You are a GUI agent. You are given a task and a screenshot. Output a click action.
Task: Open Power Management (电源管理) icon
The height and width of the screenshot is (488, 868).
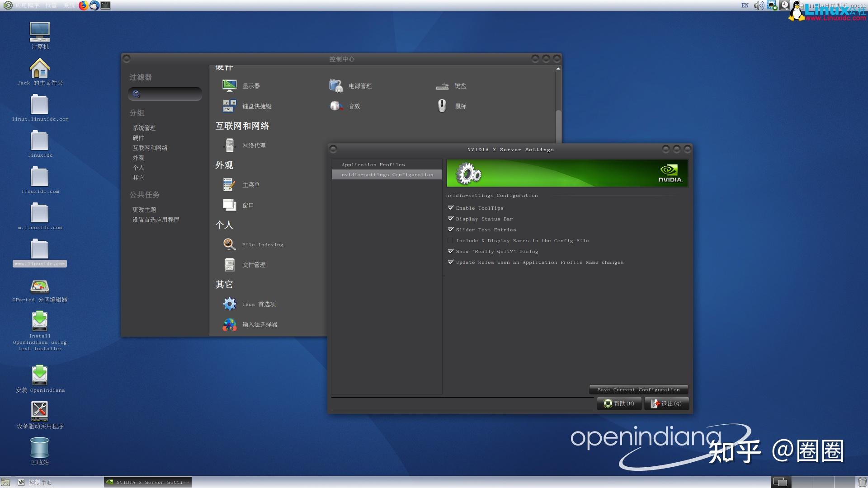336,85
